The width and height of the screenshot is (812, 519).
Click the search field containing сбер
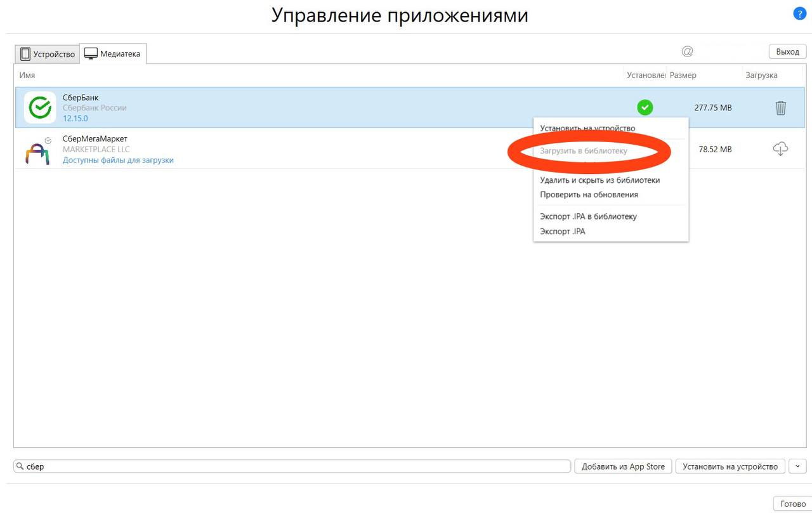point(292,466)
